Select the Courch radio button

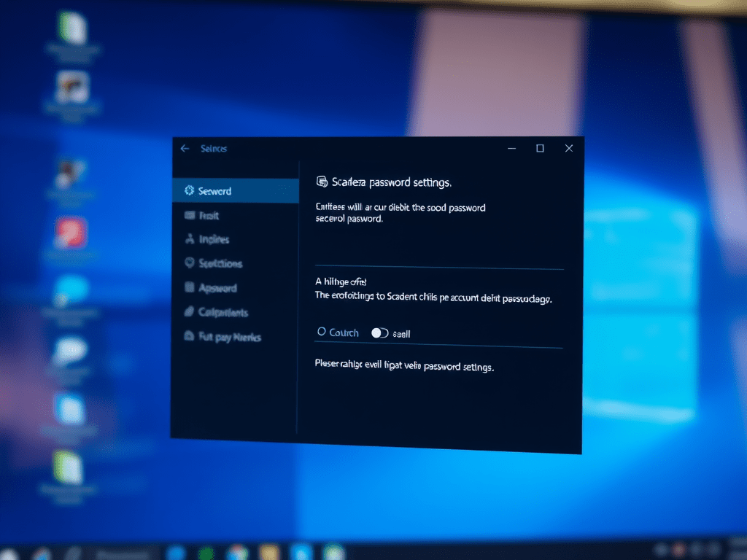pyautogui.click(x=321, y=332)
